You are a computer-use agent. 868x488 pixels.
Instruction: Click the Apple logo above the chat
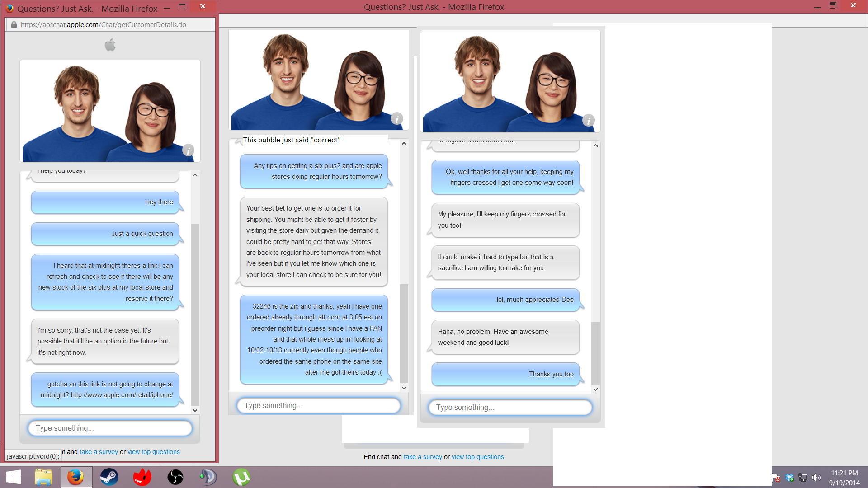click(x=110, y=45)
